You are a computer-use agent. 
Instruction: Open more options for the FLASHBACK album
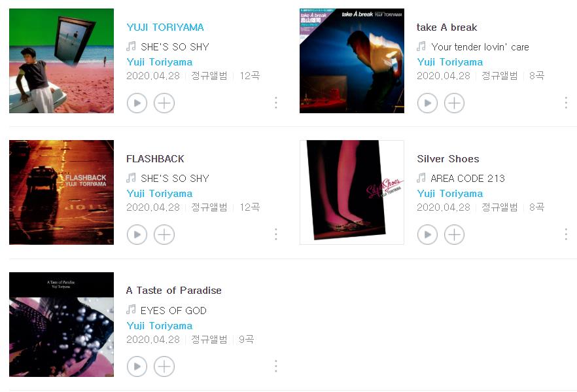pos(276,234)
